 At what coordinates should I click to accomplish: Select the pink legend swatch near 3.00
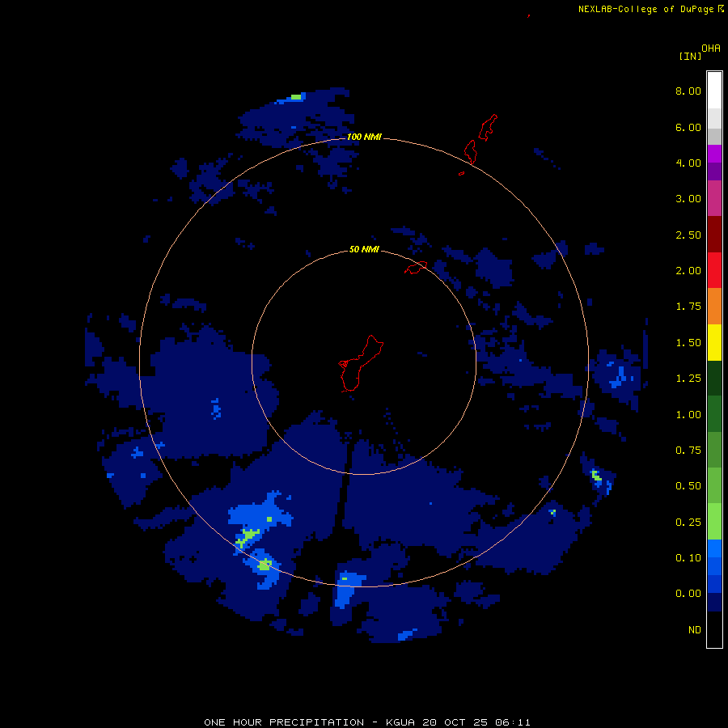(714, 198)
